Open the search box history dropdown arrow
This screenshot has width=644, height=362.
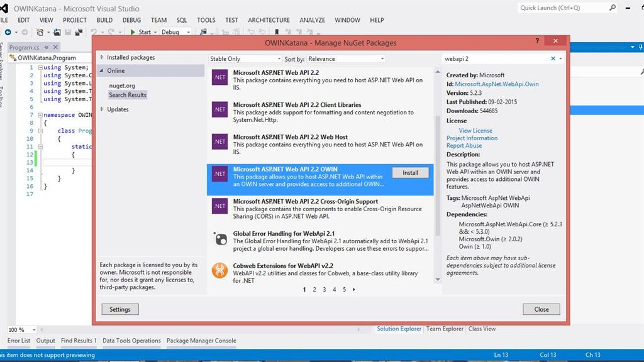[x=560, y=58]
